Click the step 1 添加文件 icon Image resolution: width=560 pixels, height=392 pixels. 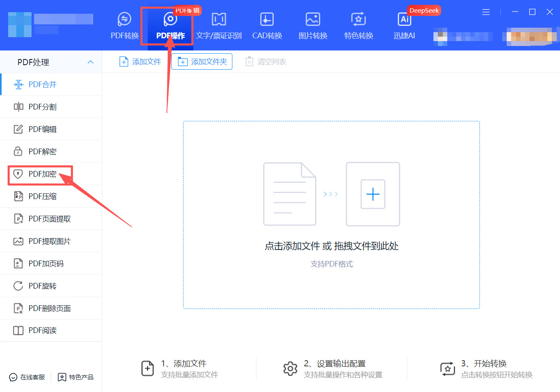(x=147, y=368)
